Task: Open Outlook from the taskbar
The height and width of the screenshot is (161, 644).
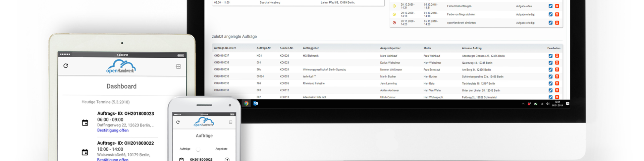Action: [256, 103]
